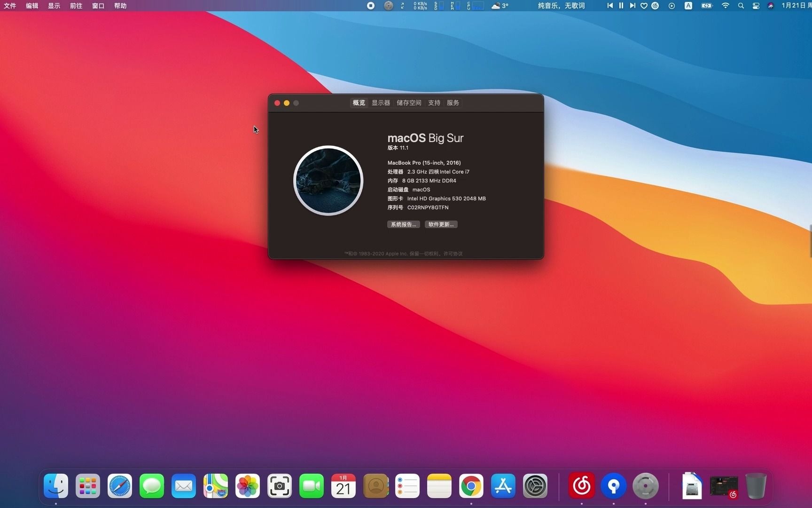
Task: Open the disk document stack in Dock
Action: tap(692, 486)
